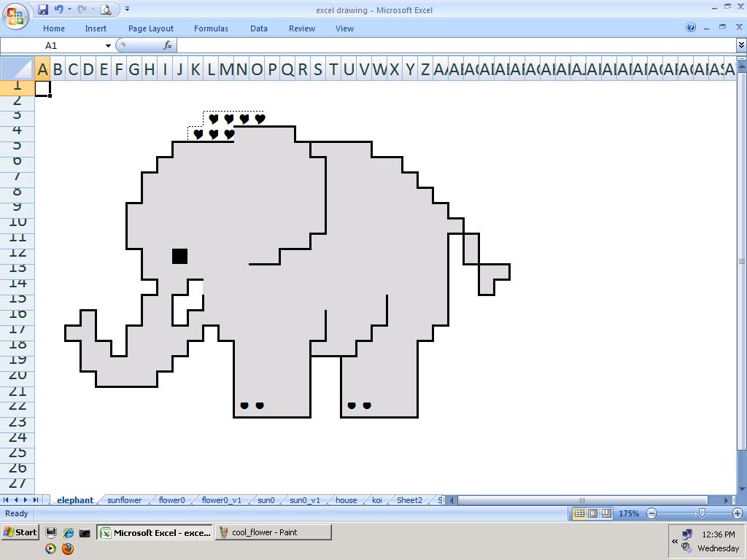This screenshot has width=747, height=560.
Task: Click the 175% zoom level button
Action: pos(629,513)
